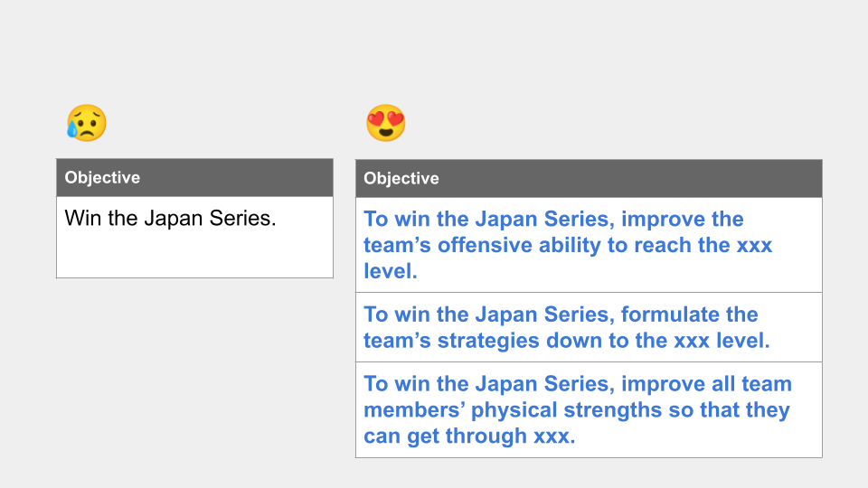Click the lone word 'level.' ending first objective
This screenshot has width=868, height=488.
point(391,271)
